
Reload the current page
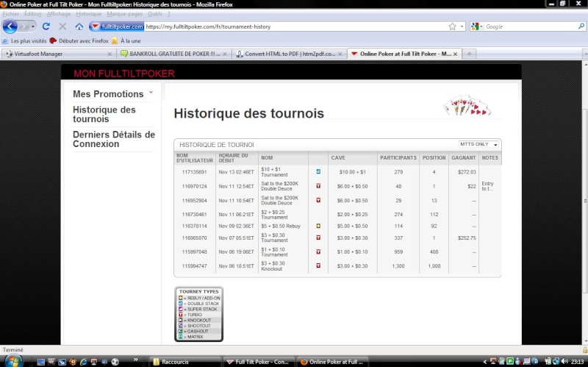(x=46, y=26)
